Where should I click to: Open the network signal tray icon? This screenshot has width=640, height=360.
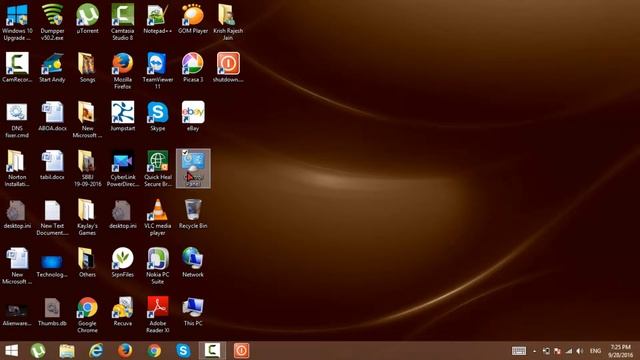(x=569, y=351)
